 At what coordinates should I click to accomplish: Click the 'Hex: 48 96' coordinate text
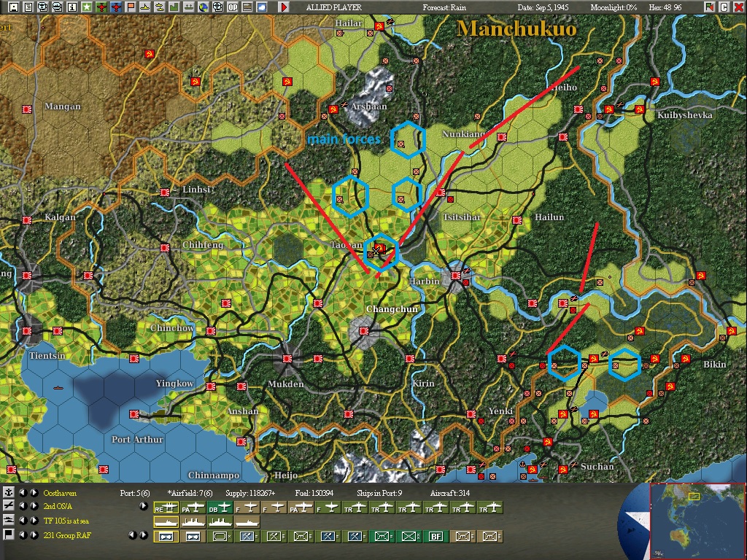pos(665,7)
